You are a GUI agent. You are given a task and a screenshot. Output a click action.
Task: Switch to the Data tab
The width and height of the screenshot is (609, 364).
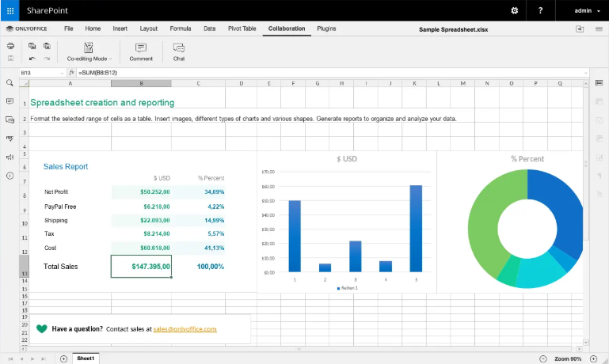point(209,28)
